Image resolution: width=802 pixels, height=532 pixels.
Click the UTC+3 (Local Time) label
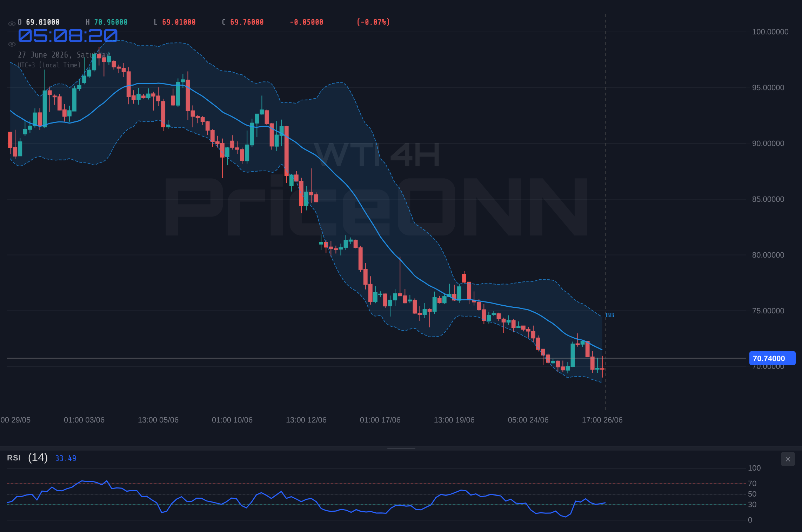coord(49,65)
